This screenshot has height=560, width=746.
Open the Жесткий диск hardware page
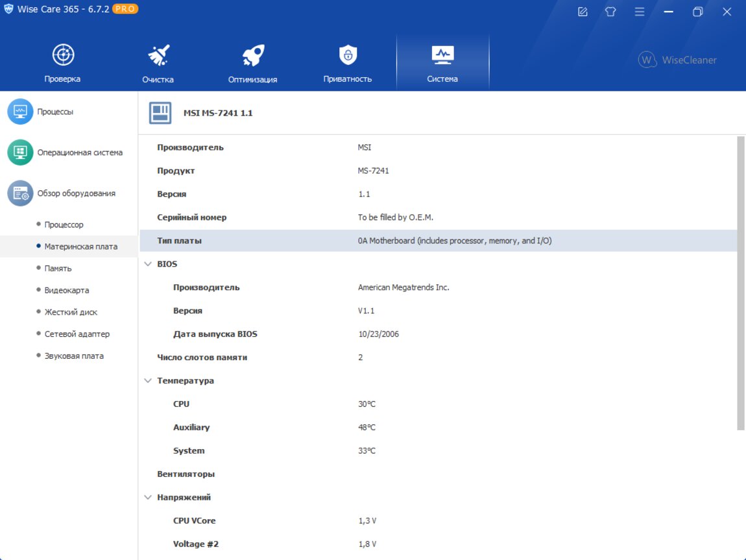point(70,312)
